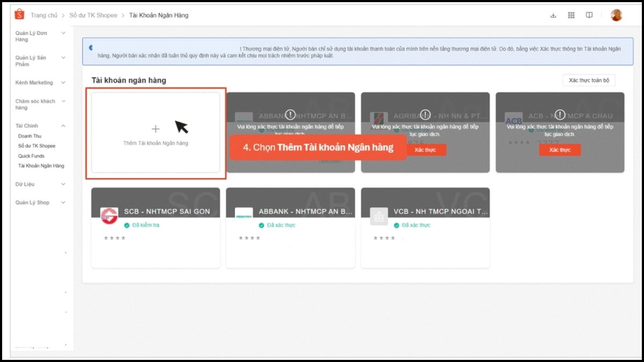Click Tài Khoản Ngân Hàng breadcrumb text
Screen dimensions: 644x362
coord(159,15)
